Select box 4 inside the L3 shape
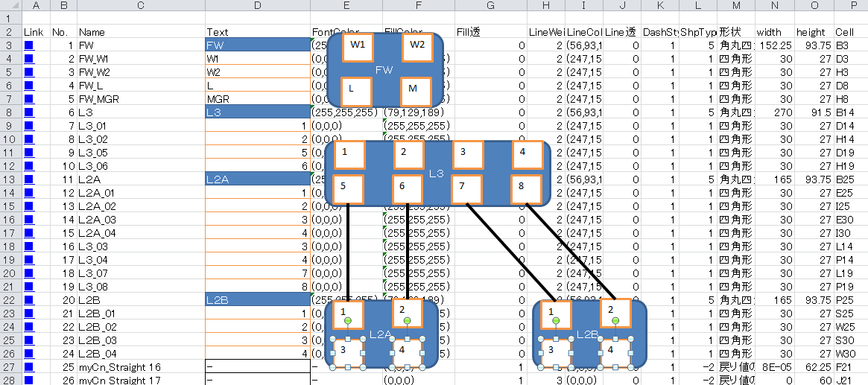 527,155
